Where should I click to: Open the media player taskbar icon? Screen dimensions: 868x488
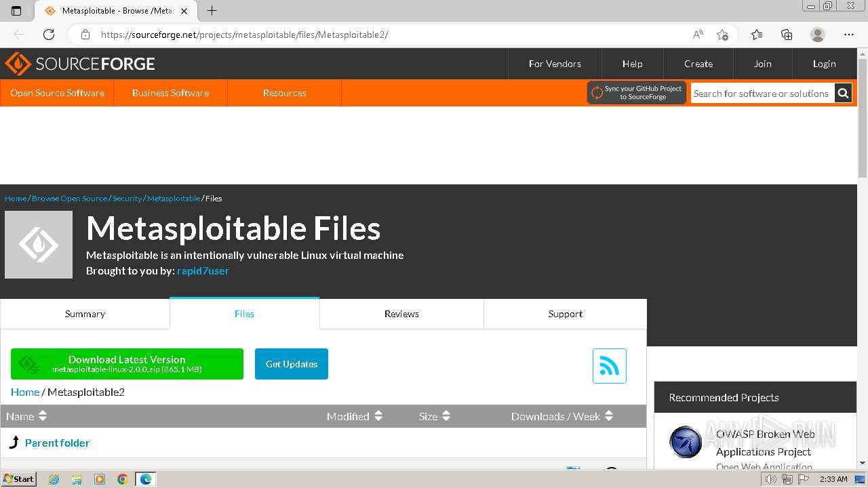(100, 479)
